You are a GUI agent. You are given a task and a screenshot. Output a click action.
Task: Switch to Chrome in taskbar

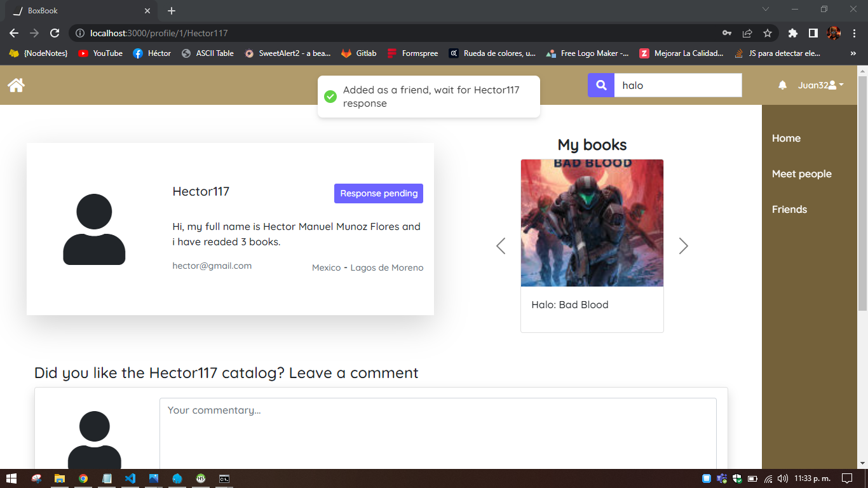[83, 478]
